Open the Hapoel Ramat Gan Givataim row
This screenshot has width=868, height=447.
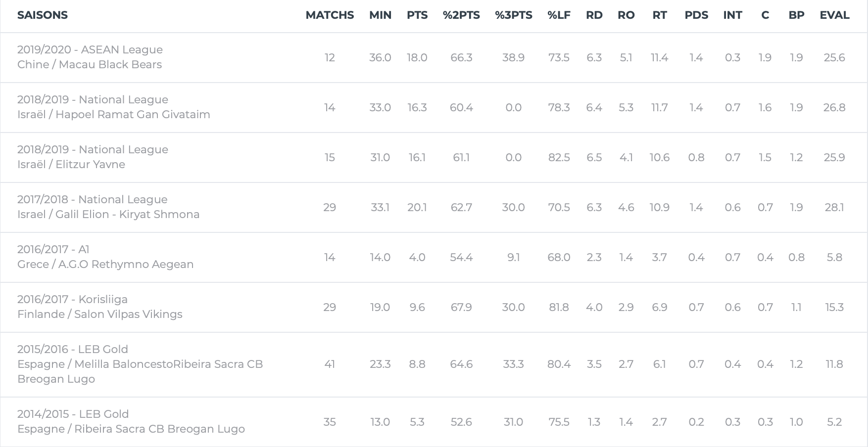(x=434, y=108)
